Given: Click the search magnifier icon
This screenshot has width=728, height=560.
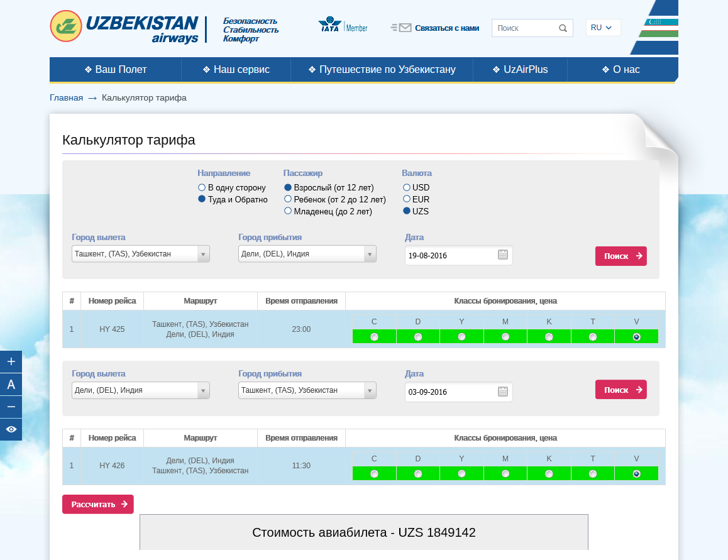Looking at the screenshot, I should [563, 28].
